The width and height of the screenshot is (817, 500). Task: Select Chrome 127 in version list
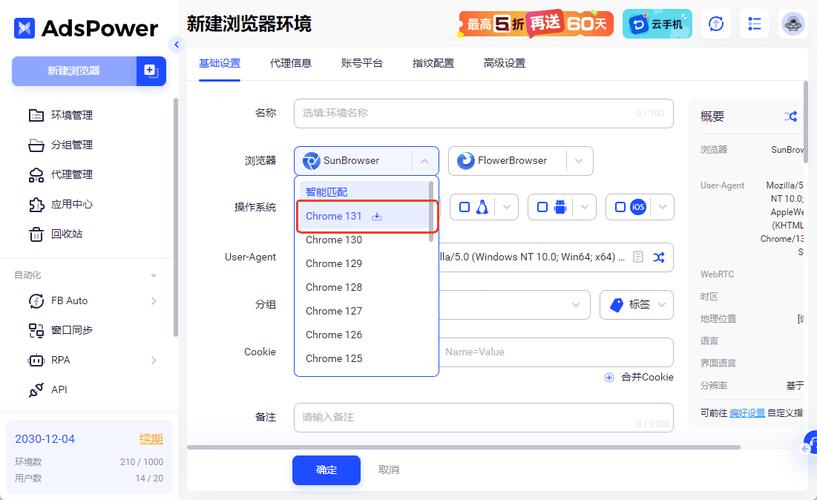362,311
